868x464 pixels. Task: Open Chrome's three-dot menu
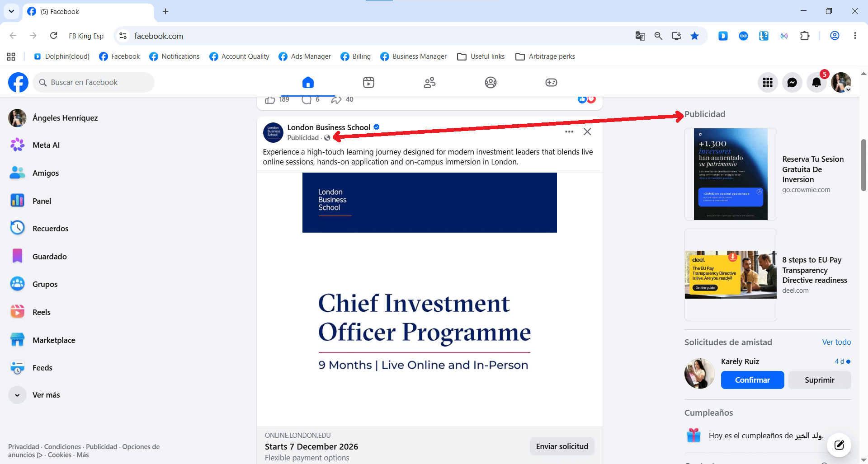[855, 36]
